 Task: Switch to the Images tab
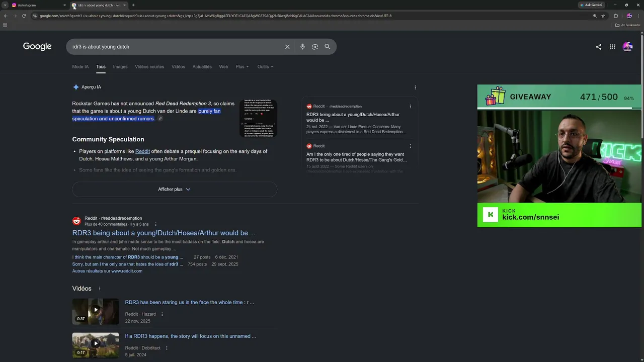(x=120, y=67)
